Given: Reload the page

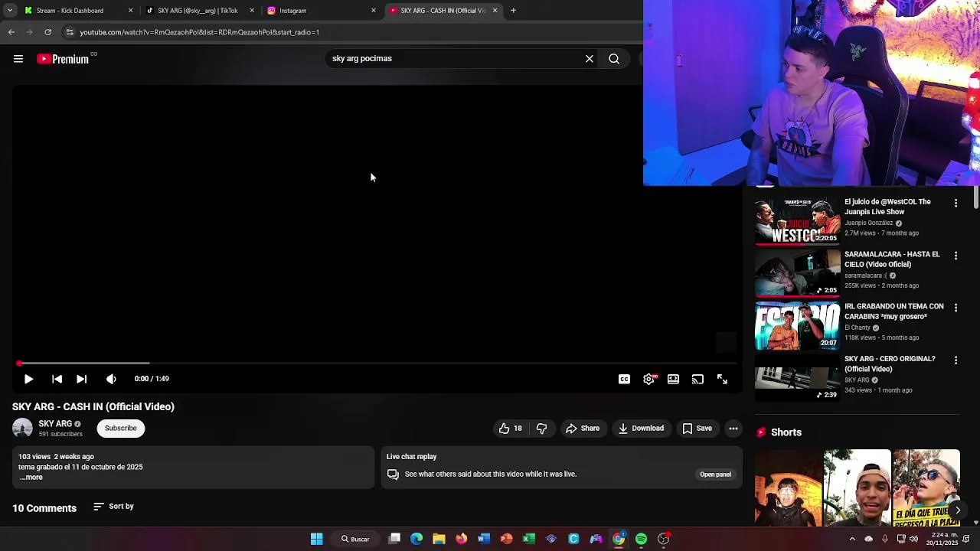Looking at the screenshot, I should point(47,32).
